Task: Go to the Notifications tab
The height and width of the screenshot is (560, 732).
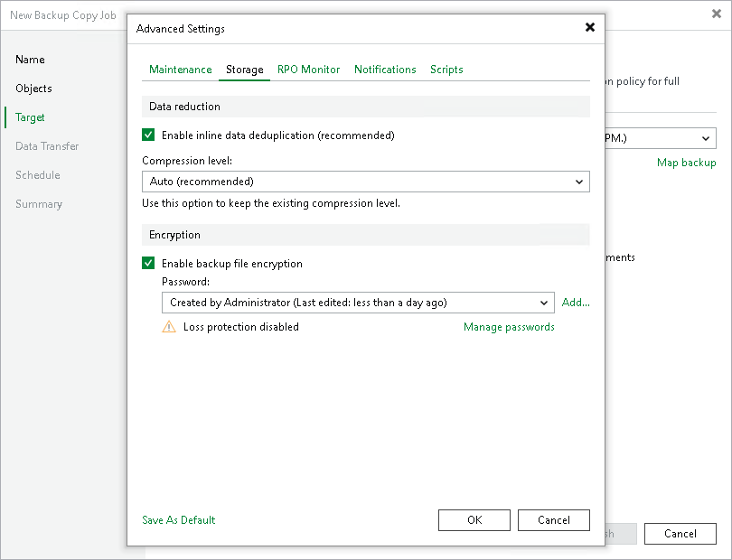Action: click(385, 70)
